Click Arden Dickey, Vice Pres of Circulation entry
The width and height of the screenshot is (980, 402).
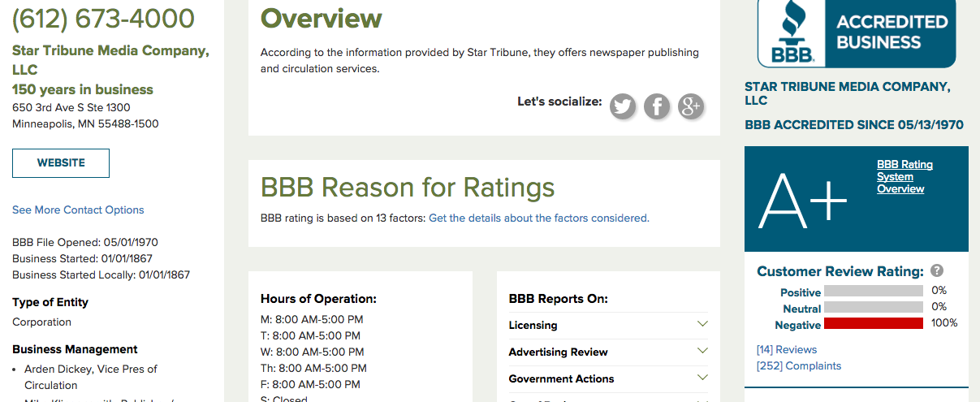pyautogui.click(x=91, y=377)
